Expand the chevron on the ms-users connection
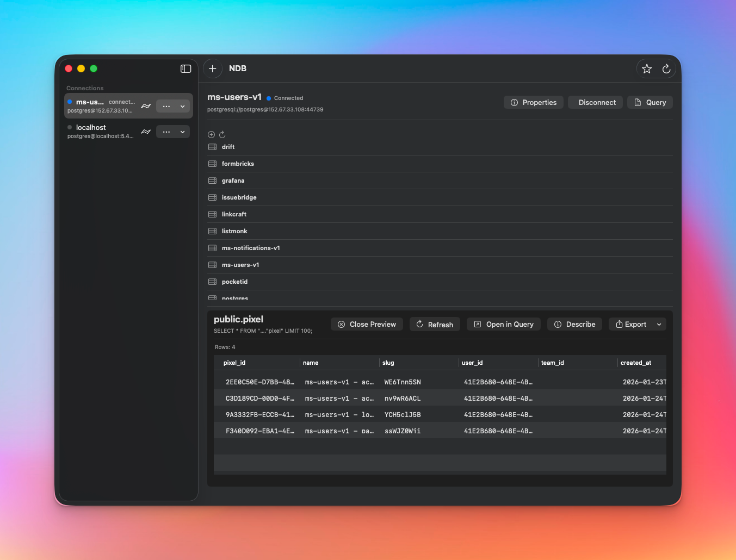 (182, 106)
